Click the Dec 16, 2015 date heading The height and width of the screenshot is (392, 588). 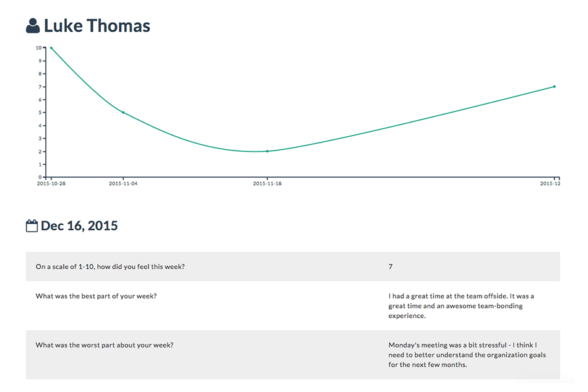pyautogui.click(x=79, y=226)
